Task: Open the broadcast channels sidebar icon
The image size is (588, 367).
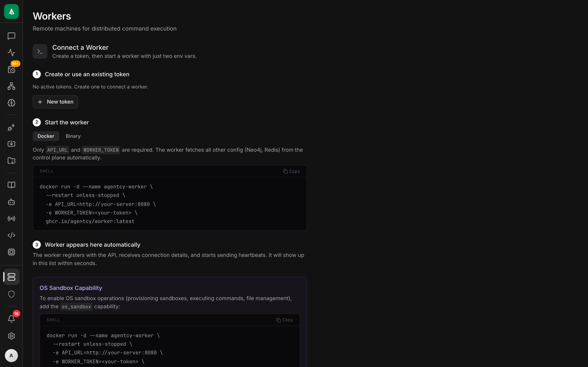Action: (x=11, y=218)
